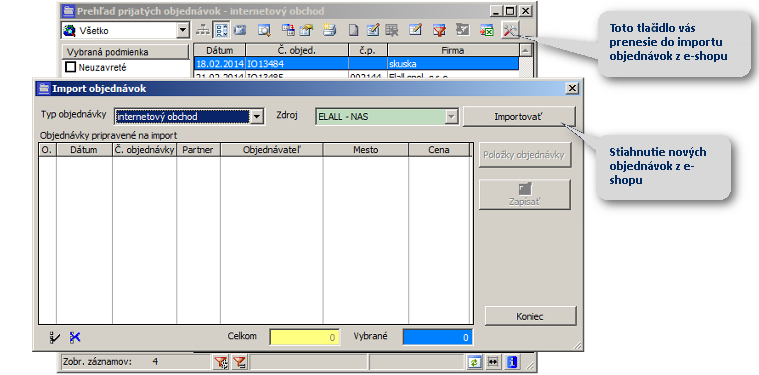Click the O. column header
759x375 pixels.
click(47, 150)
